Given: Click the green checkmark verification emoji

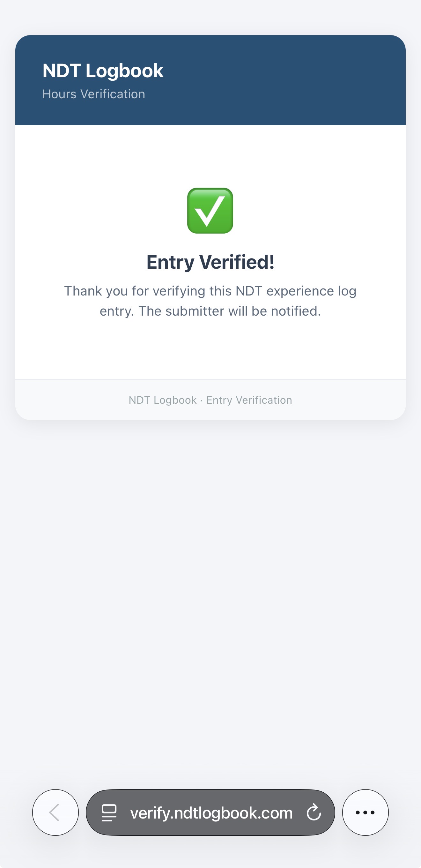Looking at the screenshot, I should tap(211, 211).
